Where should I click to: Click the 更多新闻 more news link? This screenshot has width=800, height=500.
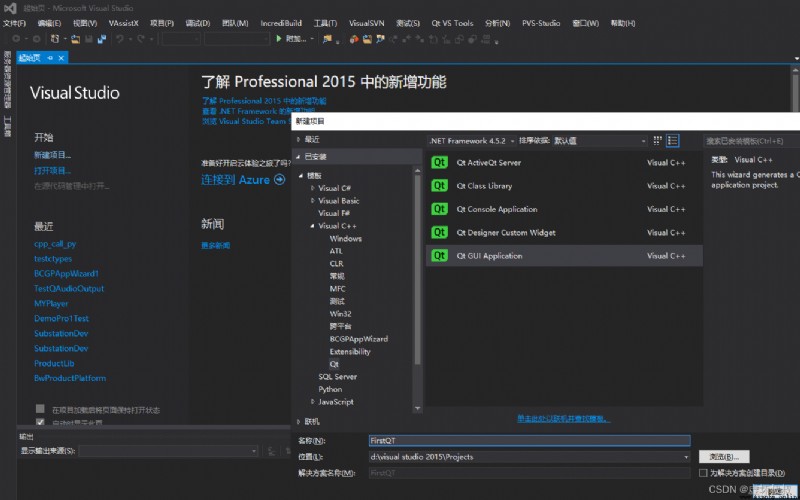215,245
